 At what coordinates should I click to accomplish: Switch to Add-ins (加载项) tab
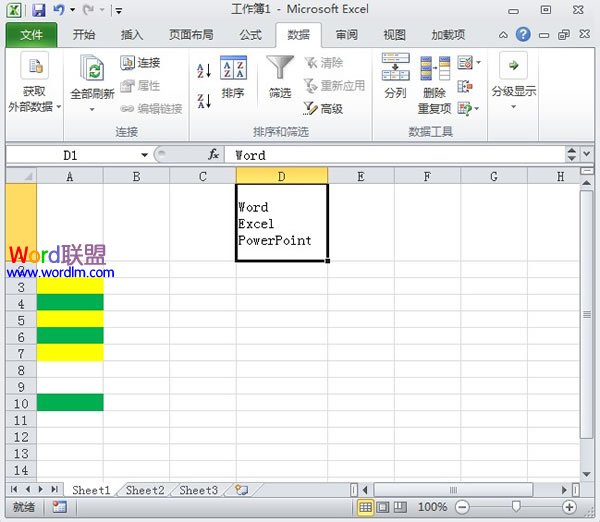tap(448, 35)
